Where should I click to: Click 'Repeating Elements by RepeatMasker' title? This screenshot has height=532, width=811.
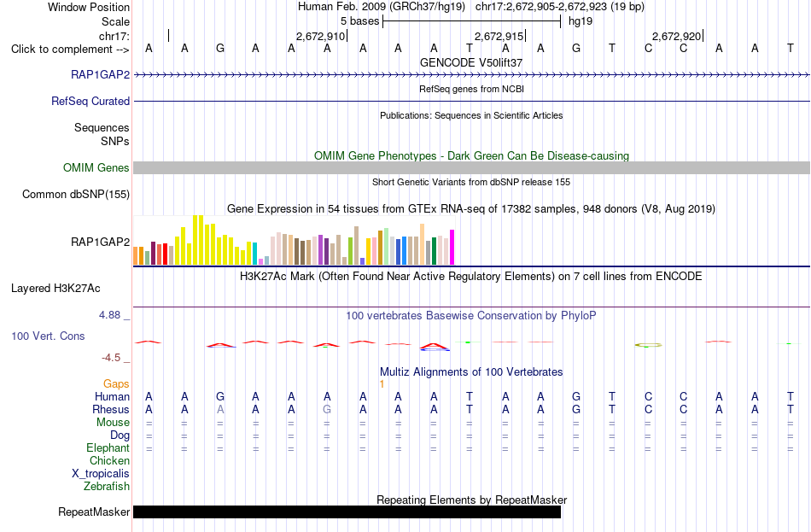tap(471, 500)
